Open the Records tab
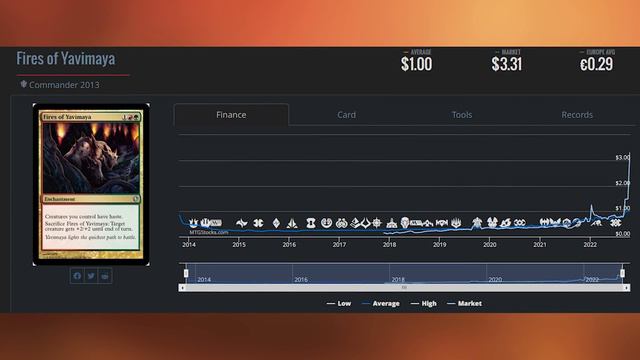640x360 pixels. (x=577, y=115)
